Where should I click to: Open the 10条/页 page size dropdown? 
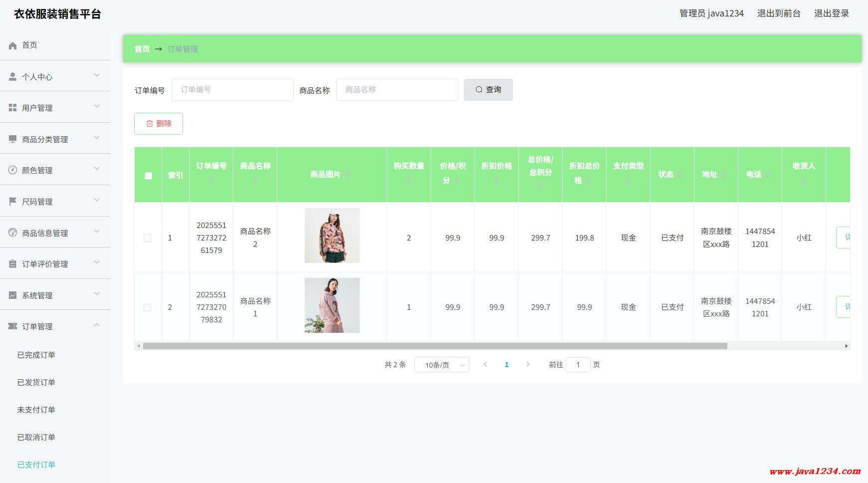click(441, 365)
